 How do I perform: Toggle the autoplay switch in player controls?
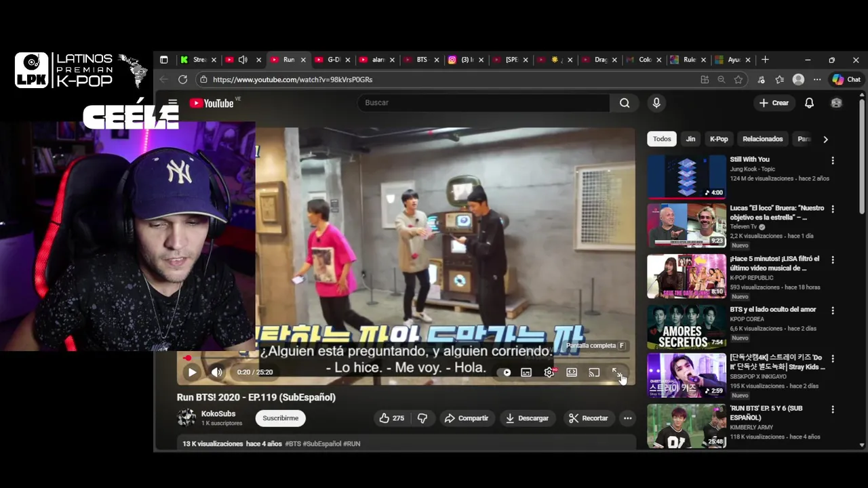point(506,372)
